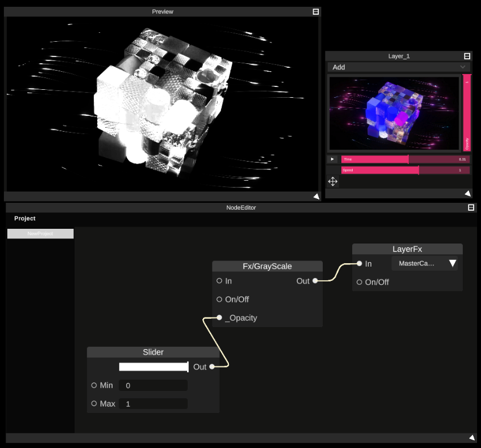Open the Add dropdown in Layer_1 panel
Screen dimensions: 481x448
(x=398, y=67)
